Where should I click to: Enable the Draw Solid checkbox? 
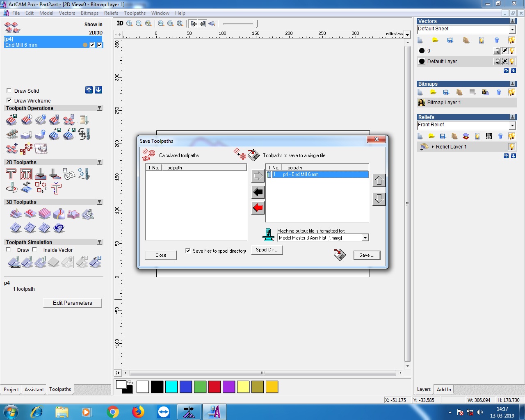(x=9, y=91)
